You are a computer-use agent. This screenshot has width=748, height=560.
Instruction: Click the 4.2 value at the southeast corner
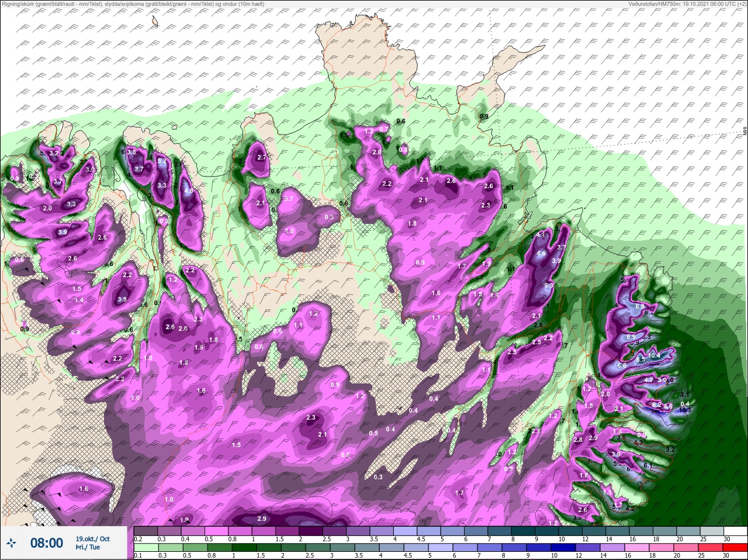pyautogui.click(x=630, y=509)
